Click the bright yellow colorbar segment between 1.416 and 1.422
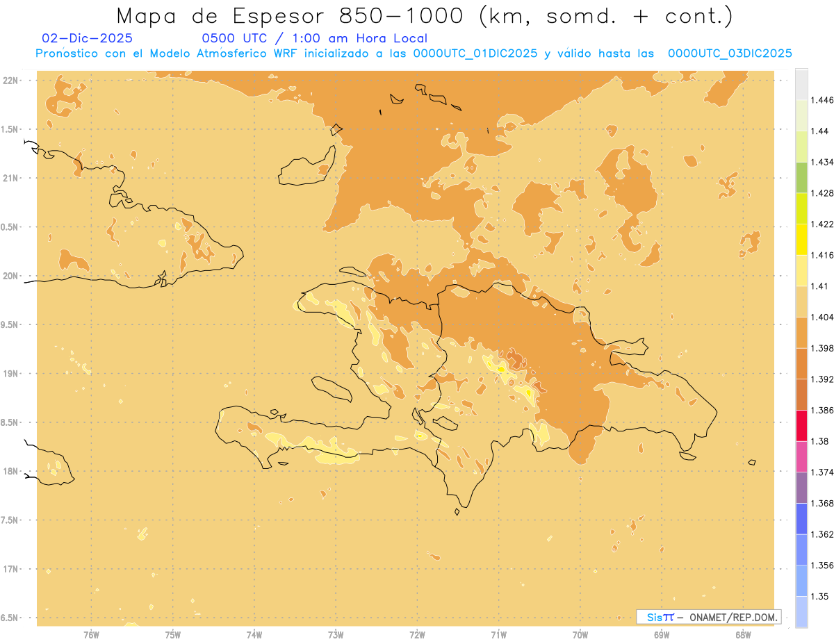 point(801,240)
